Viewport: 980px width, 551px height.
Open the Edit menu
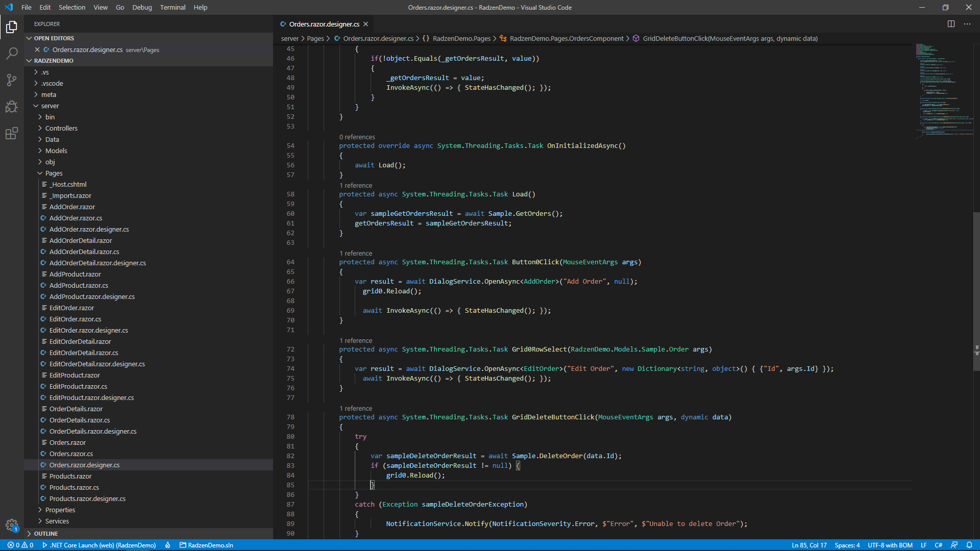tap(45, 7)
